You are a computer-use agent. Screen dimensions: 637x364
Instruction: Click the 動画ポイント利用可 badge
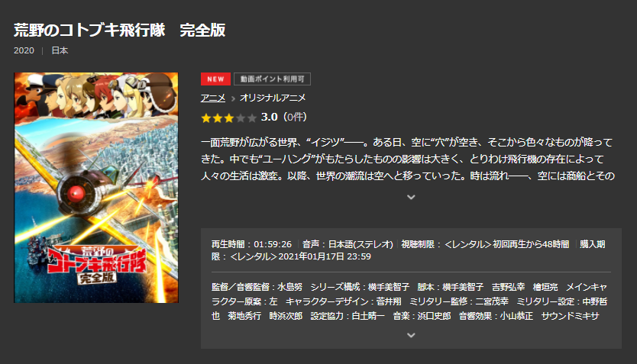272,79
